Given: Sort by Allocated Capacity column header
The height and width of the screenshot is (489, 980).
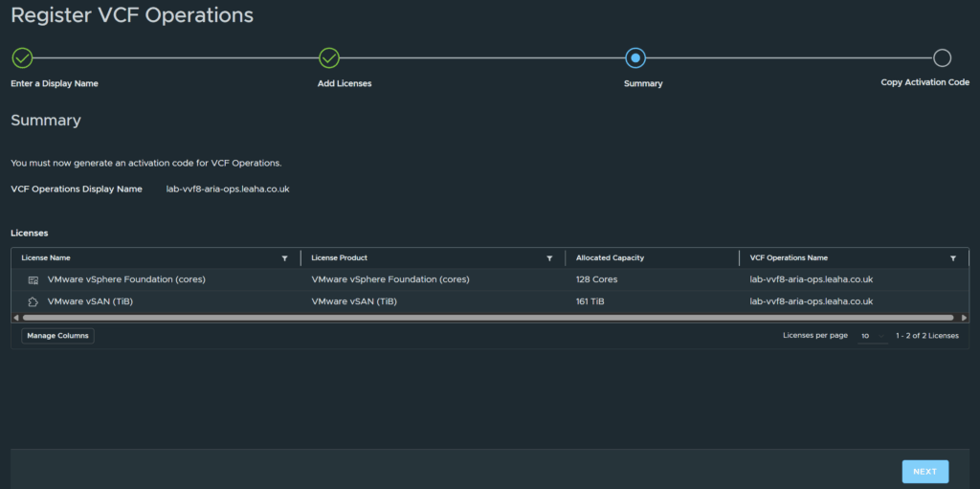Looking at the screenshot, I should (610, 257).
